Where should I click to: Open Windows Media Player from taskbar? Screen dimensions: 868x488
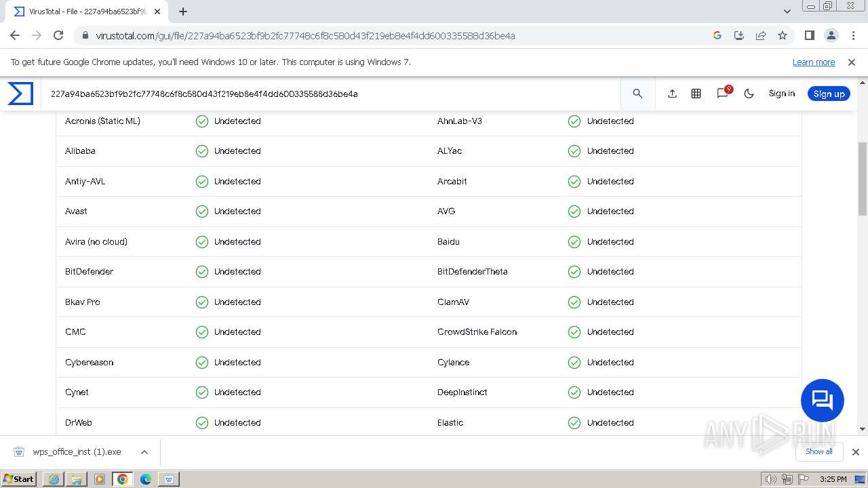pyautogui.click(x=100, y=479)
